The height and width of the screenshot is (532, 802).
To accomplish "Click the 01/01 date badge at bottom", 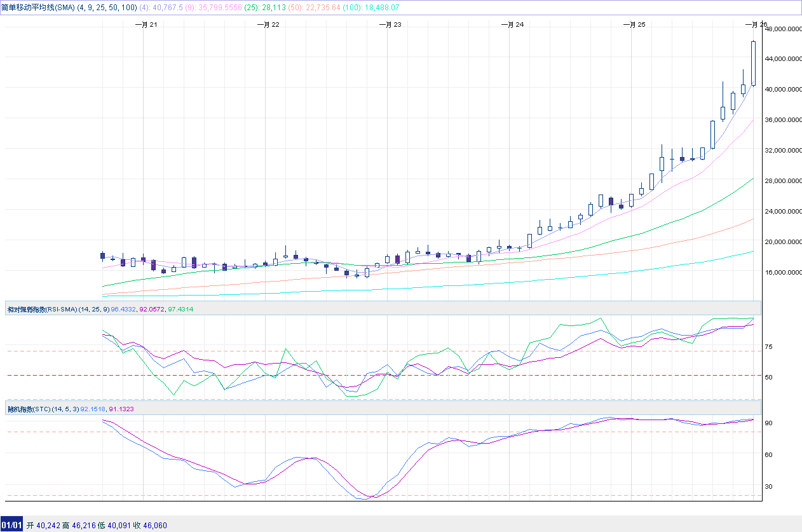I will point(11,525).
